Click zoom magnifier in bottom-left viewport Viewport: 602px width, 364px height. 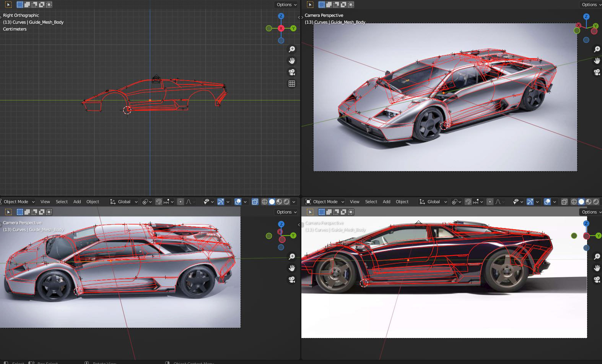pyautogui.click(x=292, y=257)
